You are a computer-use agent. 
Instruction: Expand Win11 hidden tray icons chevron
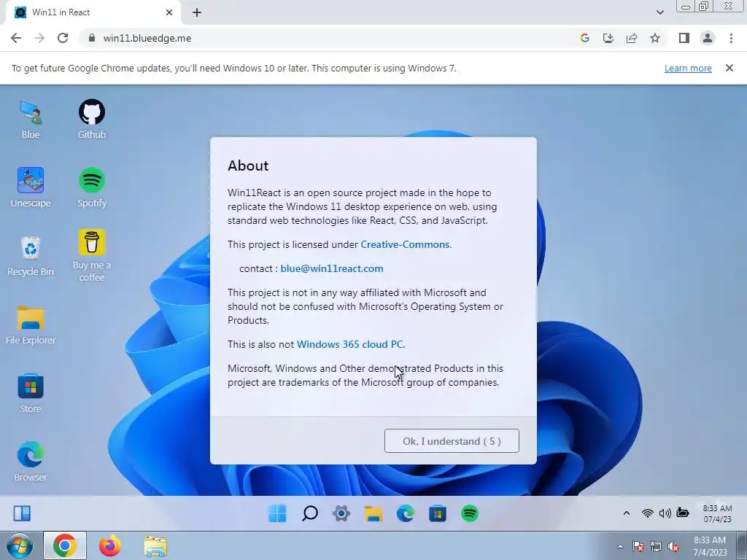tap(627, 513)
